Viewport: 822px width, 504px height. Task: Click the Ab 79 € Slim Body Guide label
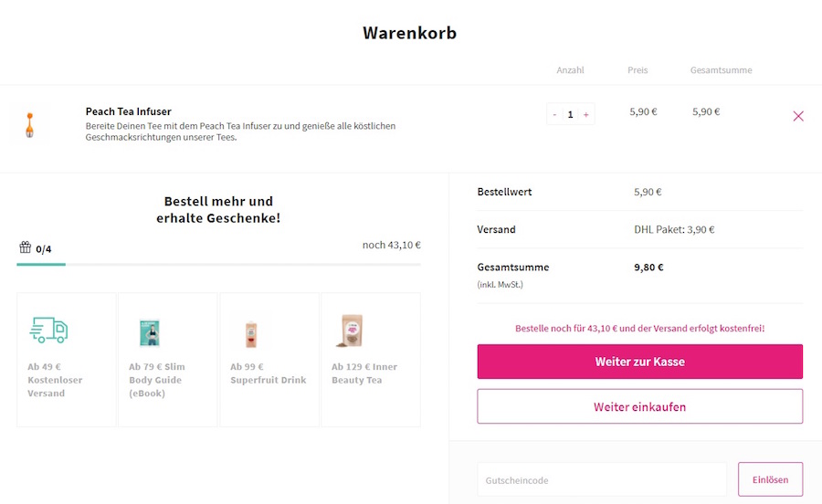coord(155,380)
